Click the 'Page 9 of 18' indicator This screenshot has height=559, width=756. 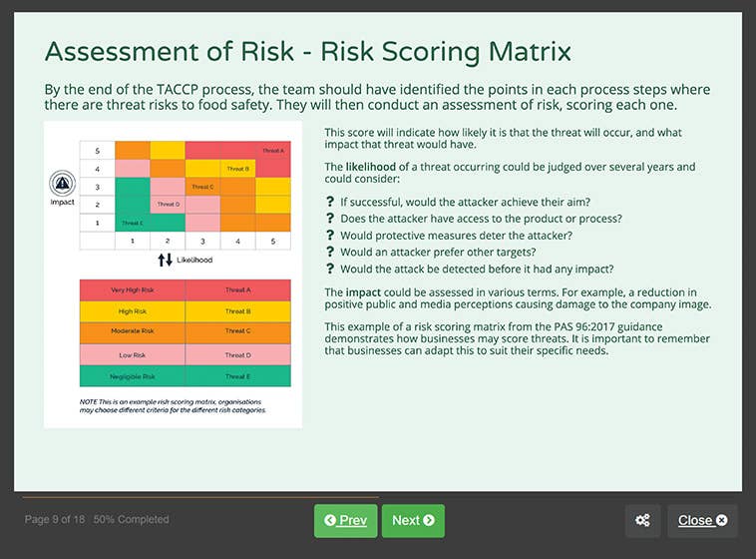point(55,520)
